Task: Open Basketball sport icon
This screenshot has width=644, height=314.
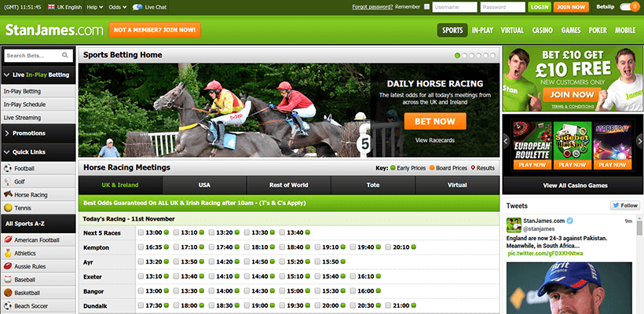Action: pos(7,293)
